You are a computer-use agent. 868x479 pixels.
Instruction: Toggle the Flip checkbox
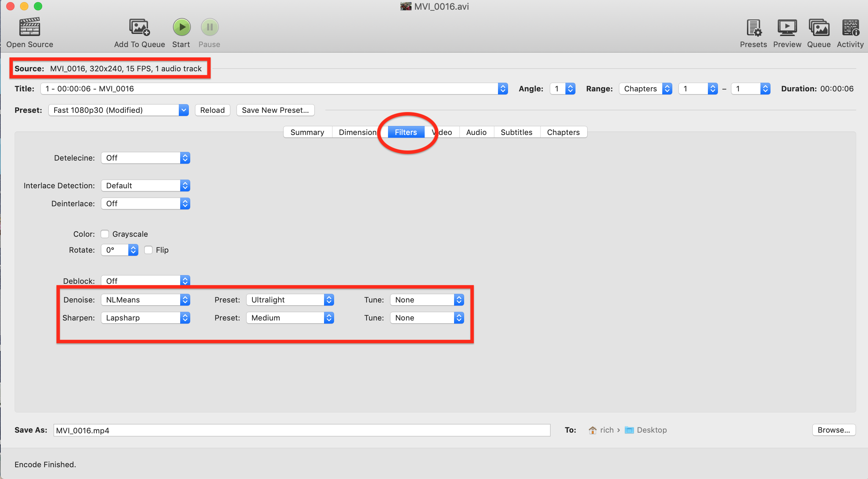[x=148, y=250]
